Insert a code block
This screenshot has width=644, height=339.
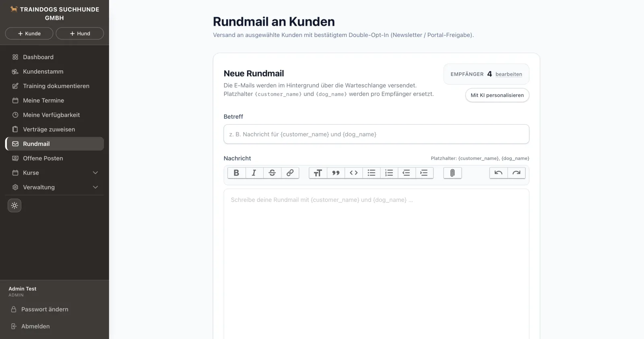click(x=354, y=173)
